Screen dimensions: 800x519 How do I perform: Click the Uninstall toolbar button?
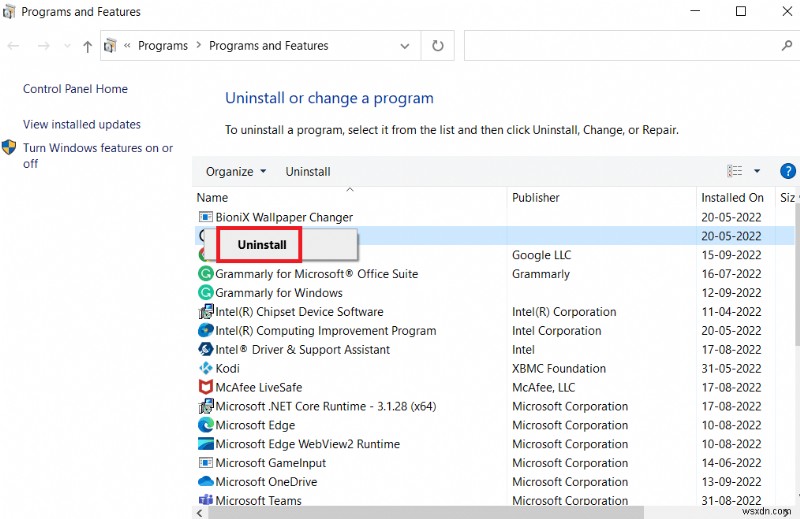click(308, 171)
